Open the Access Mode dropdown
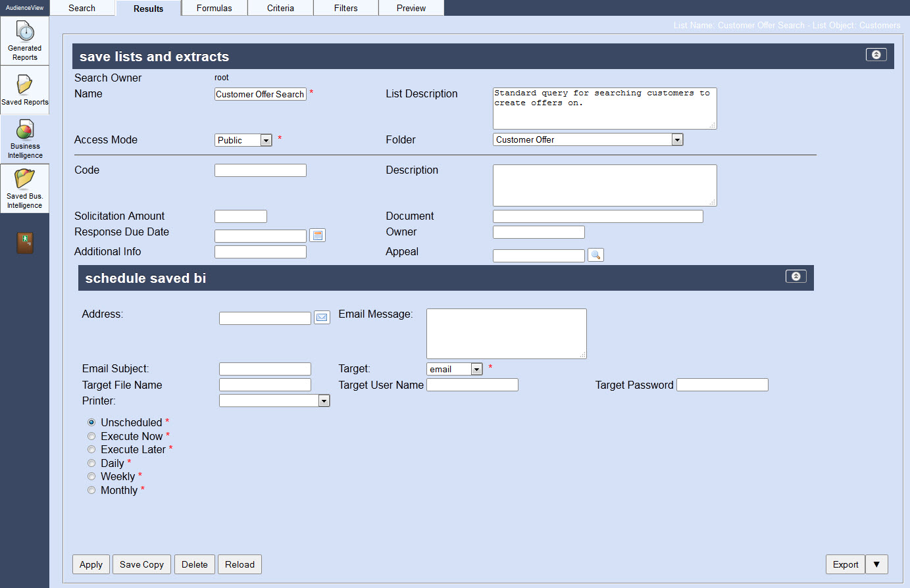This screenshot has width=910, height=588. 243,140
